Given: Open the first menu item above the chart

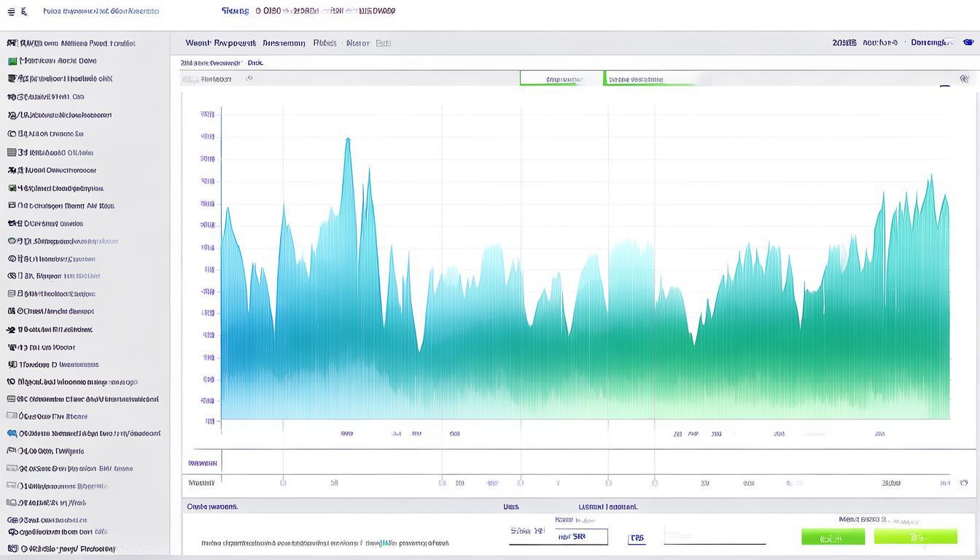Looking at the screenshot, I should [x=220, y=43].
